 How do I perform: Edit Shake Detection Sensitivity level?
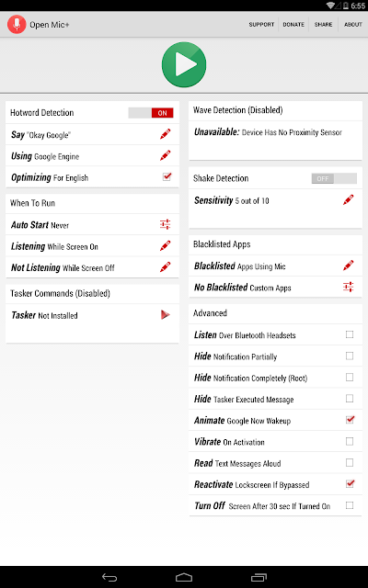pos(349,200)
